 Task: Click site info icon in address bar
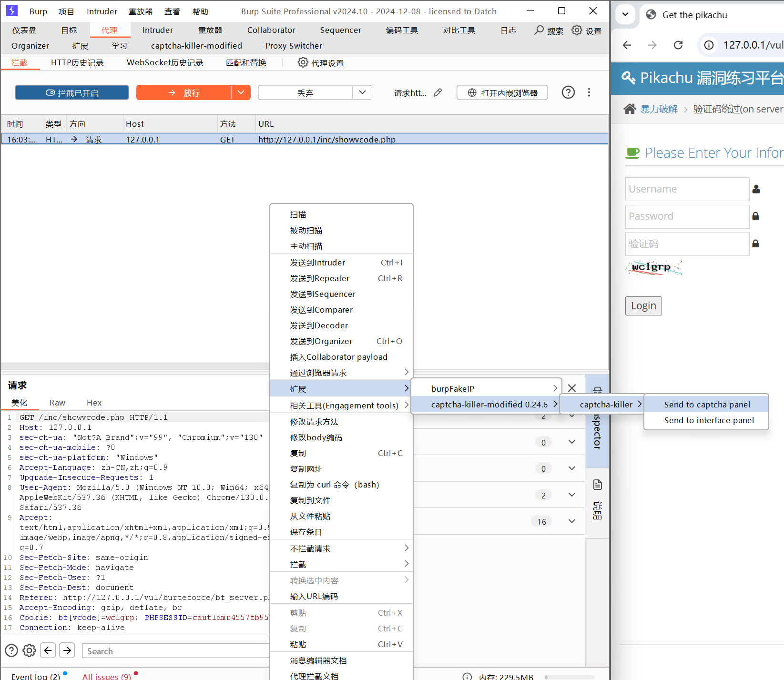pyautogui.click(x=709, y=45)
